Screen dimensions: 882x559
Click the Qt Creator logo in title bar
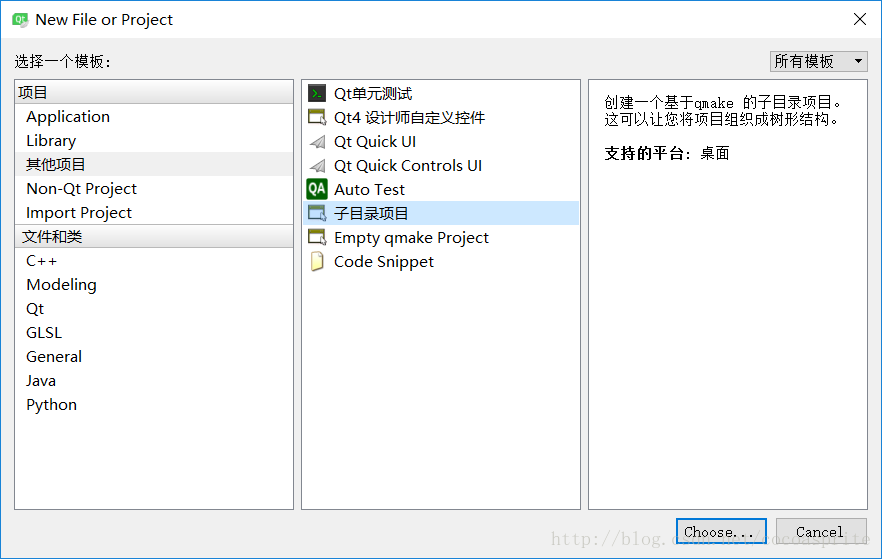pyautogui.click(x=20, y=20)
